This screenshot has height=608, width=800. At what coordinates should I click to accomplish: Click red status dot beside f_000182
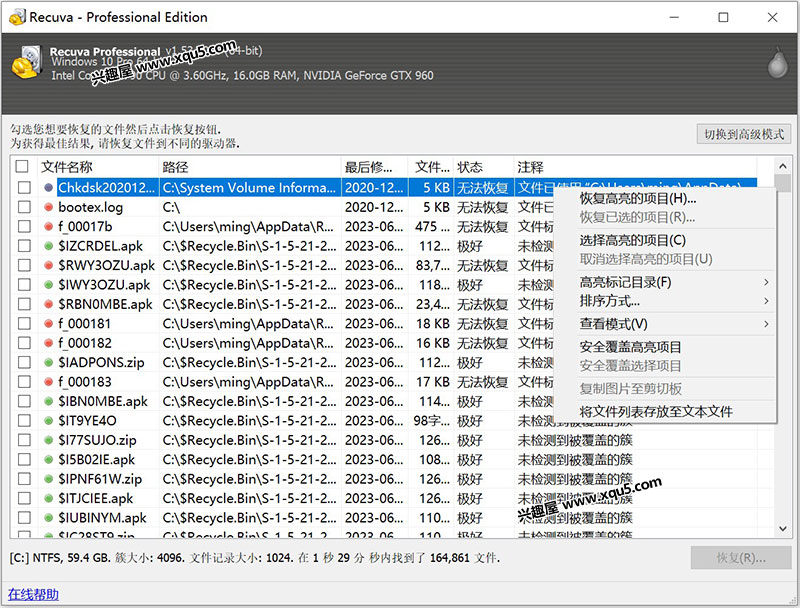tap(48, 343)
